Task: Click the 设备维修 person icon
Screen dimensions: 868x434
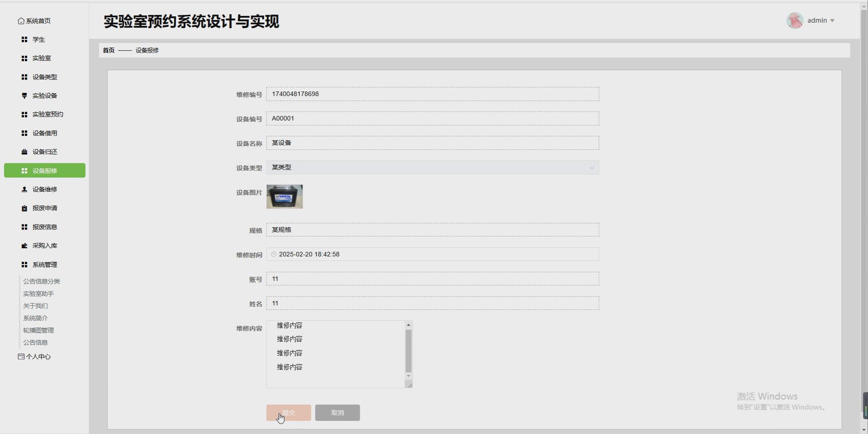Action: click(24, 189)
